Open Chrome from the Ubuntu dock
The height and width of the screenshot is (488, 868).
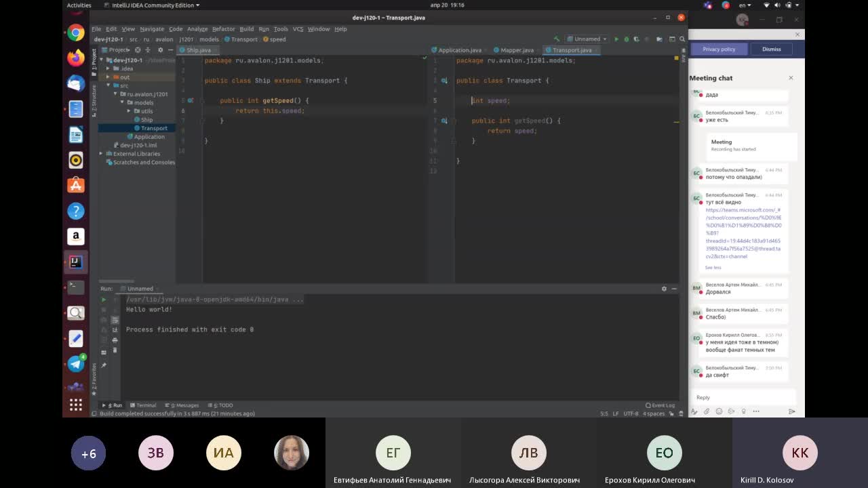pos(76,33)
